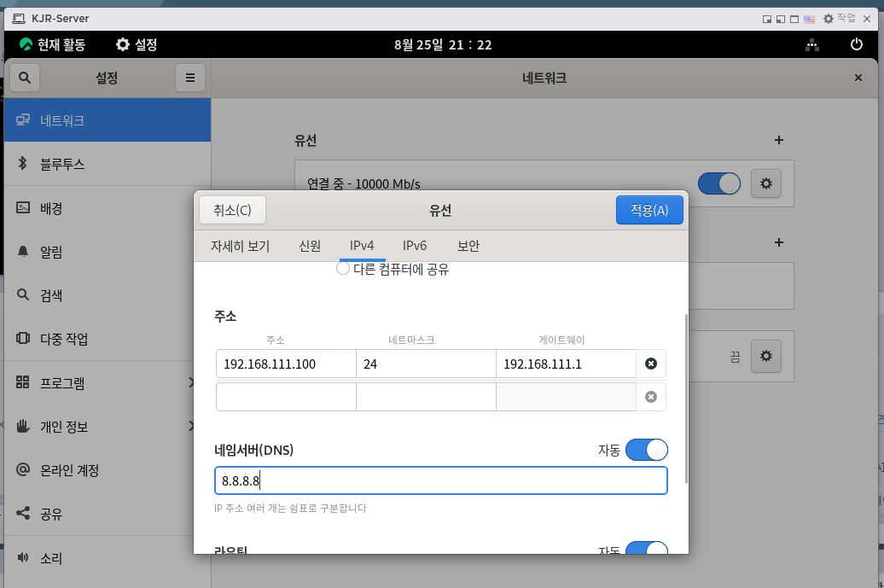The image size is (884, 588).
Task: Click the 적용(A) apply button
Action: coord(649,210)
